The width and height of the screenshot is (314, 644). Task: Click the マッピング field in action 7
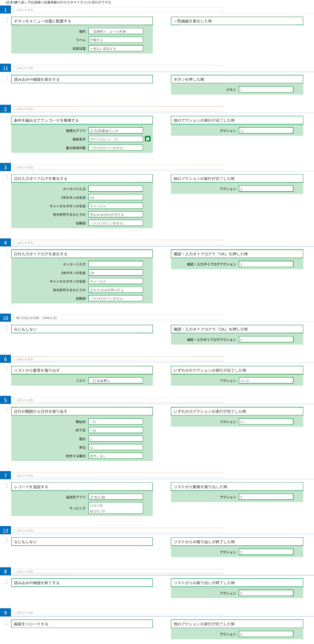click(x=116, y=508)
